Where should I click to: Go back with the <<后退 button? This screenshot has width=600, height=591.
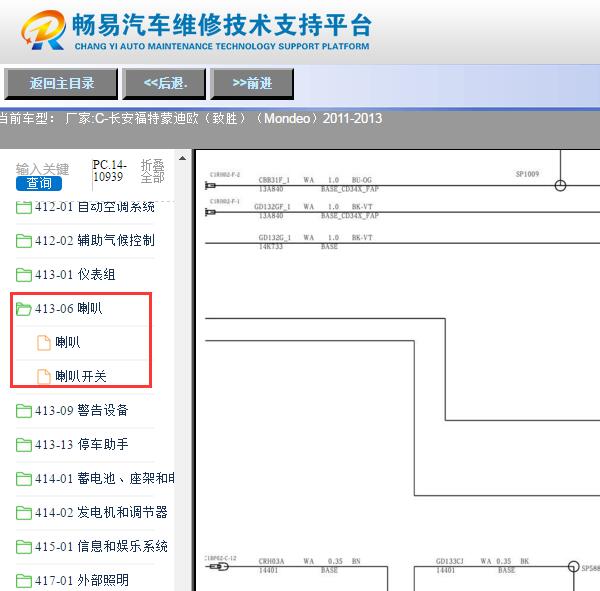click(x=164, y=83)
